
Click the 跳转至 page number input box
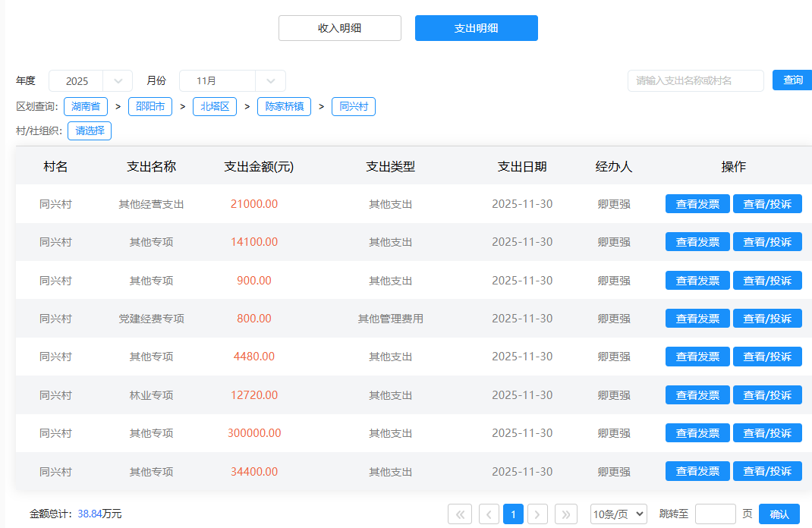(715, 514)
